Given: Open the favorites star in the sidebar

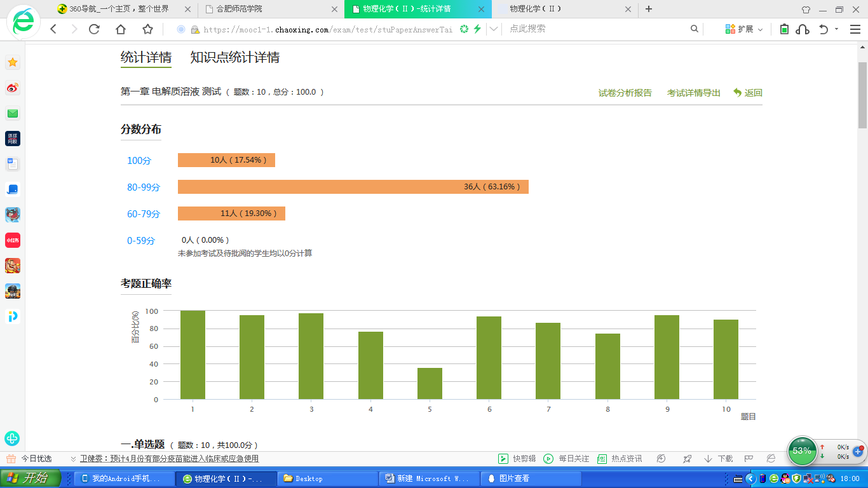Looking at the screenshot, I should click(x=13, y=62).
